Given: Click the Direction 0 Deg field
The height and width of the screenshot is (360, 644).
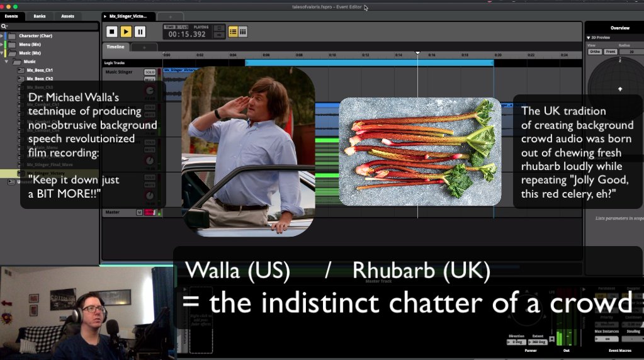Looking at the screenshot, I should tap(516, 342).
